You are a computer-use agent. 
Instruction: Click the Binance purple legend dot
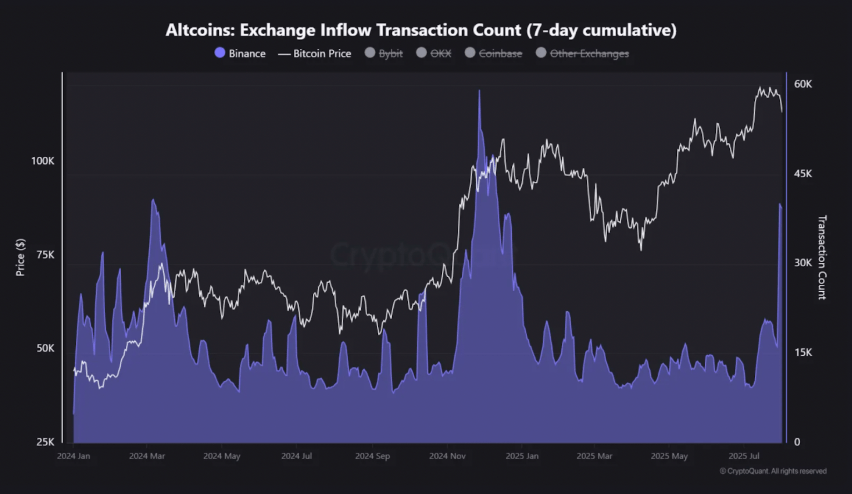point(221,53)
